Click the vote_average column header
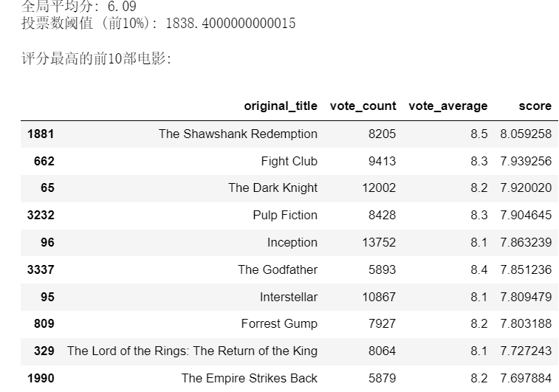559x392 pixels. pyautogui.click(x=447, y=106)
